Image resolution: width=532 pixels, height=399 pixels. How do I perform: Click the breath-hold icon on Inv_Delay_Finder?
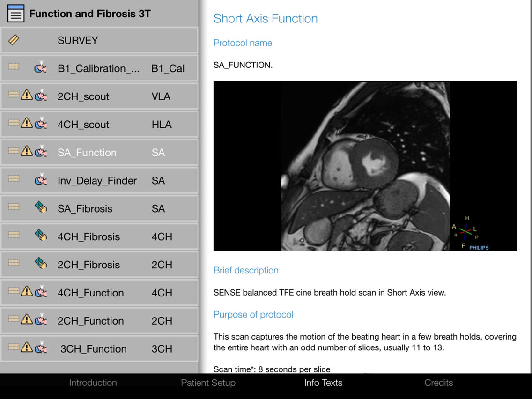pos(40,179)
